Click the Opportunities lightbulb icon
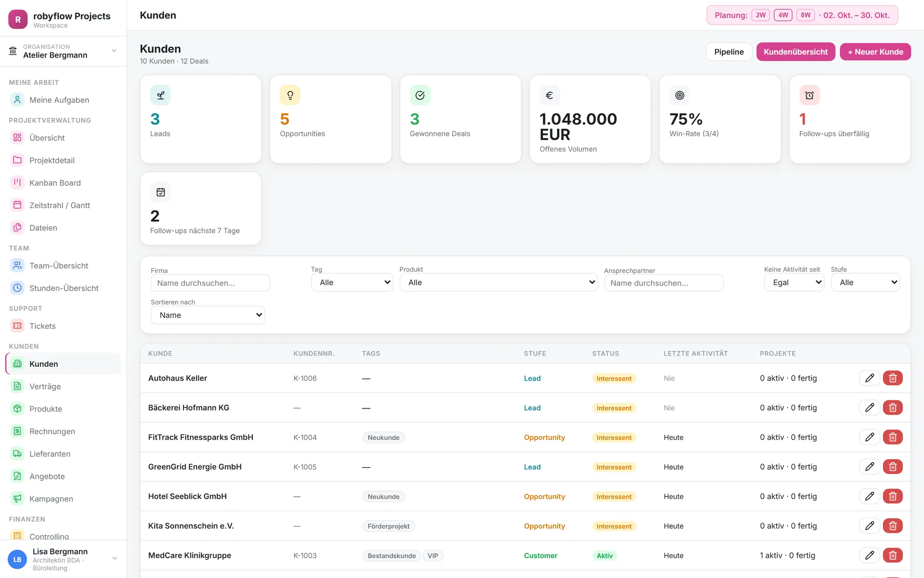 (x=290, y=95)
